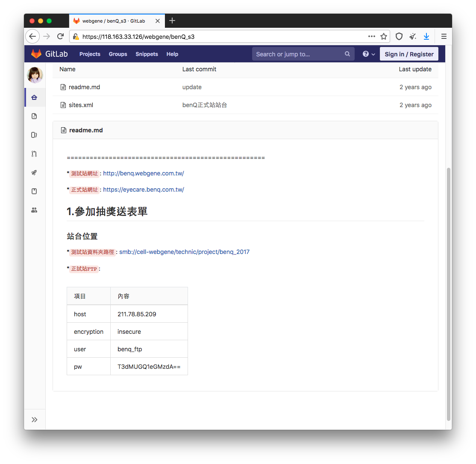Click the Name column header

pyautogui.click(x=68, y=69)
